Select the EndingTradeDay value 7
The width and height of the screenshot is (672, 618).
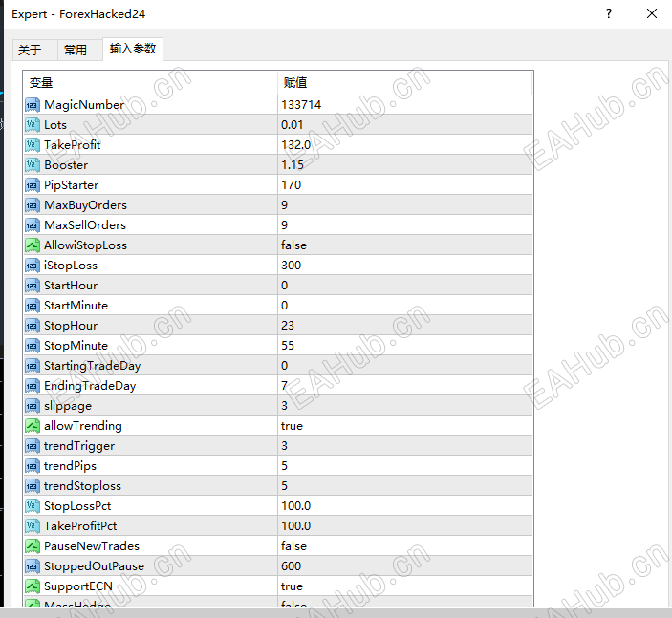click(284, 386)
